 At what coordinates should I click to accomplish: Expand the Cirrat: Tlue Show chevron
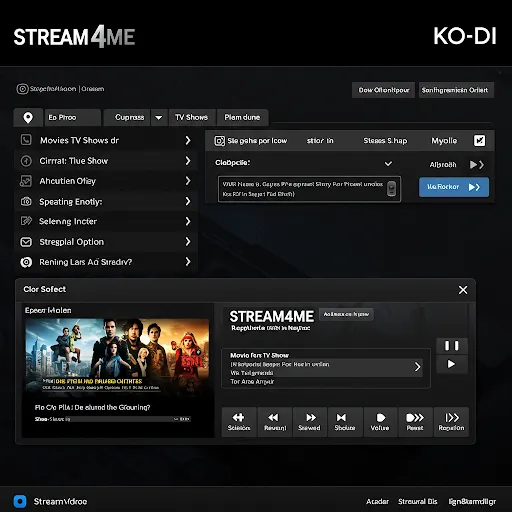click(188, 161)
